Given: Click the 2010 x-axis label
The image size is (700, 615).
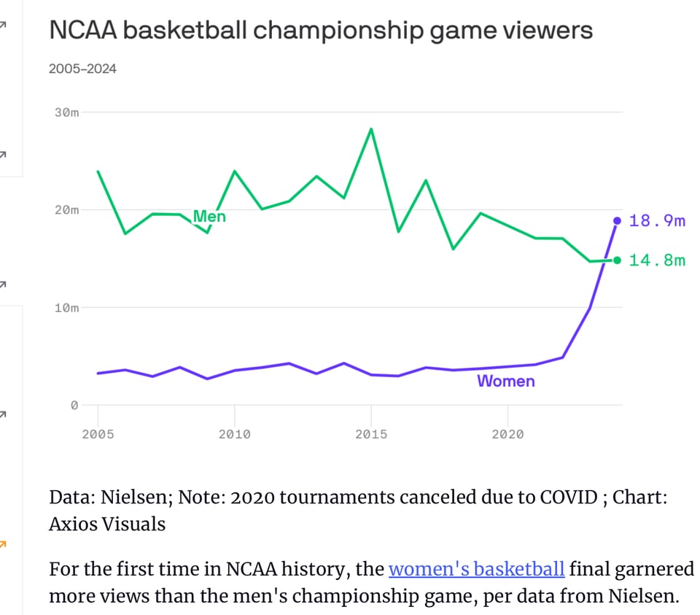Looking at the screenshot, I should 234,434.
